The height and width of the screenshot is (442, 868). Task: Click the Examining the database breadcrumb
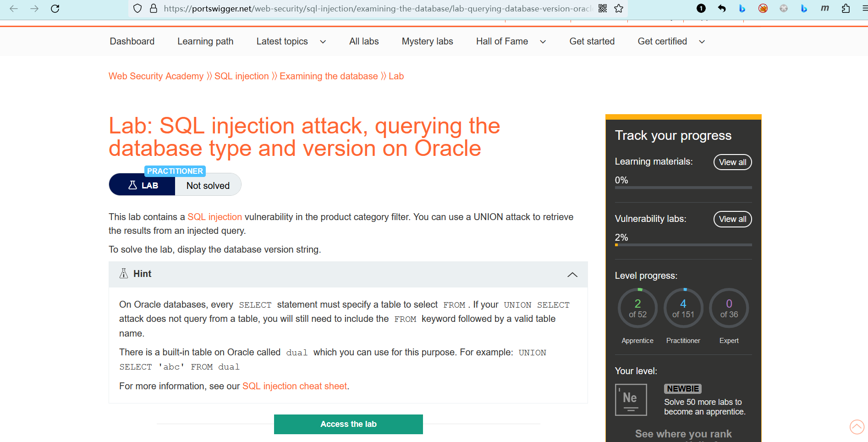[x=329, y=76]
